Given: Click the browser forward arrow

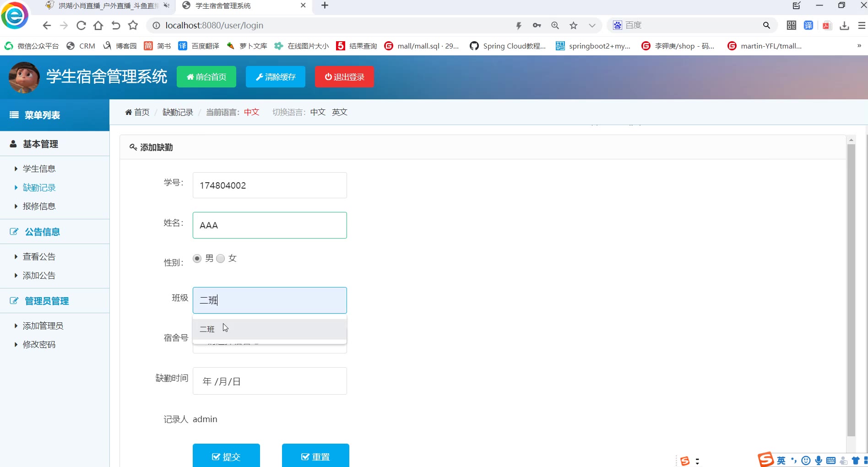Looking at the screenshot, I should (x=64, y=26).
